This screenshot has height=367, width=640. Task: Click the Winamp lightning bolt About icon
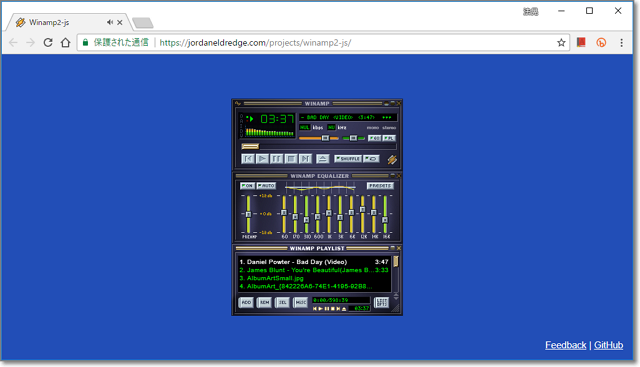tap(392, 160)
